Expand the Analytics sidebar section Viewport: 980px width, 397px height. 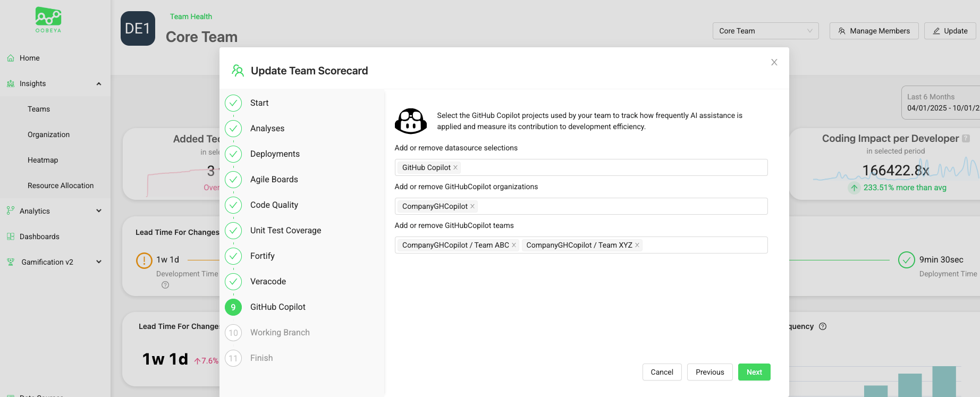99,211
